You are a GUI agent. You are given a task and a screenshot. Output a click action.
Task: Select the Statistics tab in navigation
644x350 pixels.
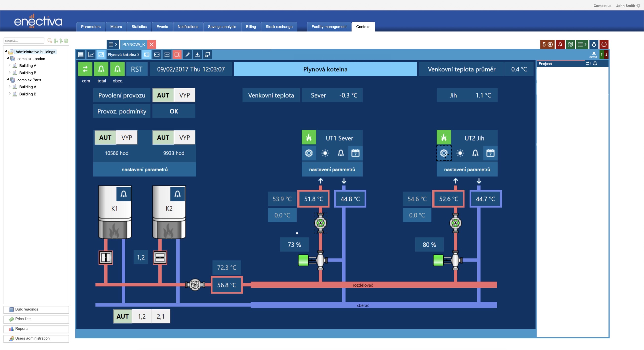tap(139, 26)
